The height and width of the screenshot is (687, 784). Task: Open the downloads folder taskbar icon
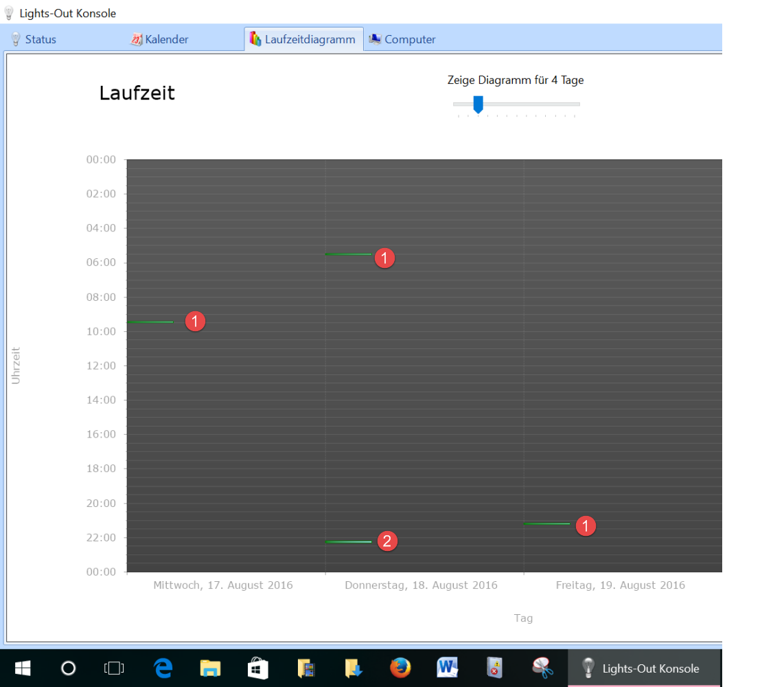pos(353,668)
